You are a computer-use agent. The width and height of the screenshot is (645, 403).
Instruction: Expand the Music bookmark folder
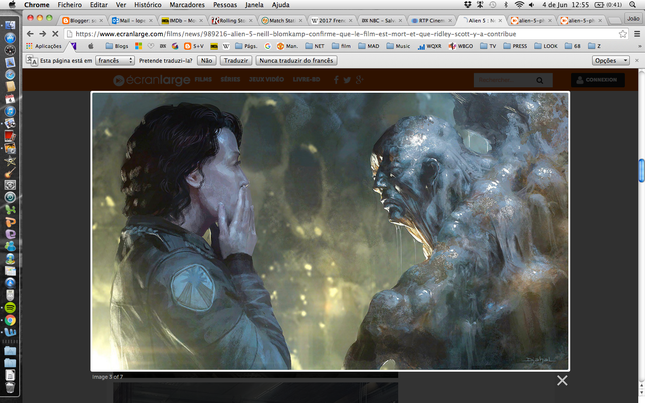(398, 46)
